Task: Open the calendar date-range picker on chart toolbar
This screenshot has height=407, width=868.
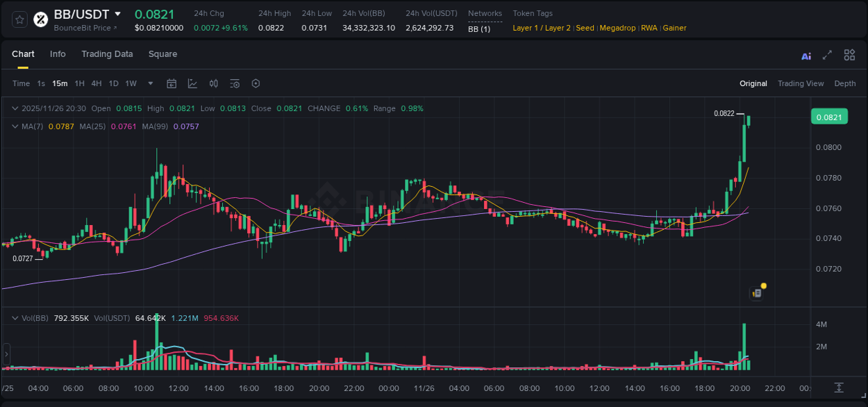Action: click(172, 83)
